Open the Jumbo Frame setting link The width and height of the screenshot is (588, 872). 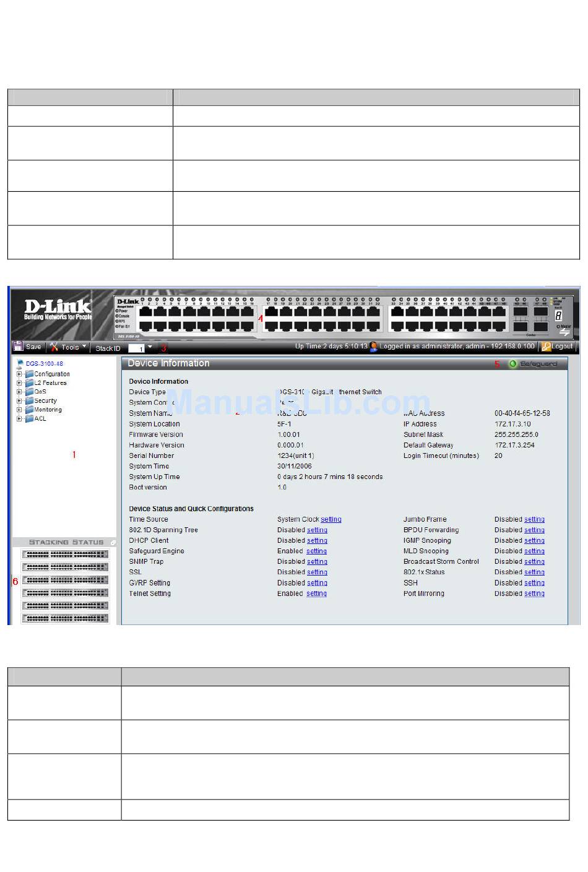pos(534,520)
